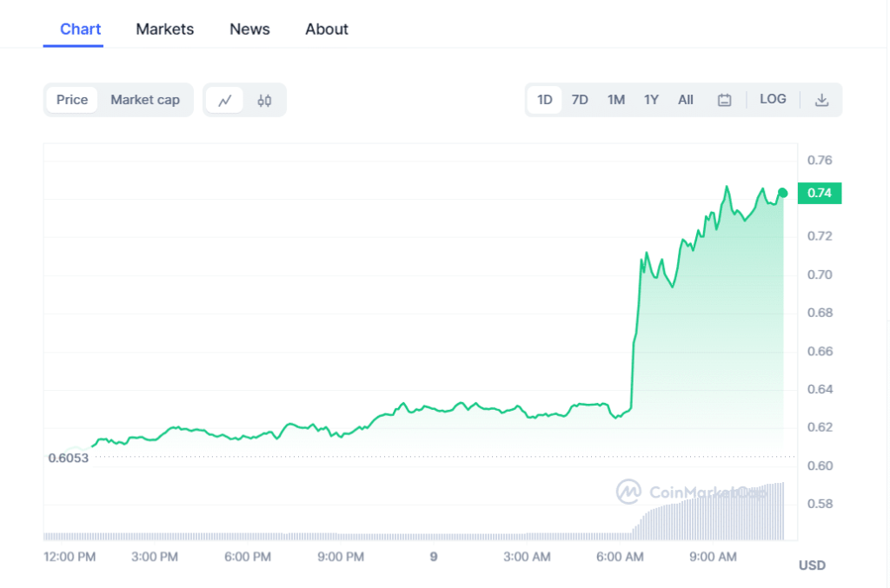Click the 0.74 current price label
The width and height of the screenshot is (890, 588).
tap(820, 193)
